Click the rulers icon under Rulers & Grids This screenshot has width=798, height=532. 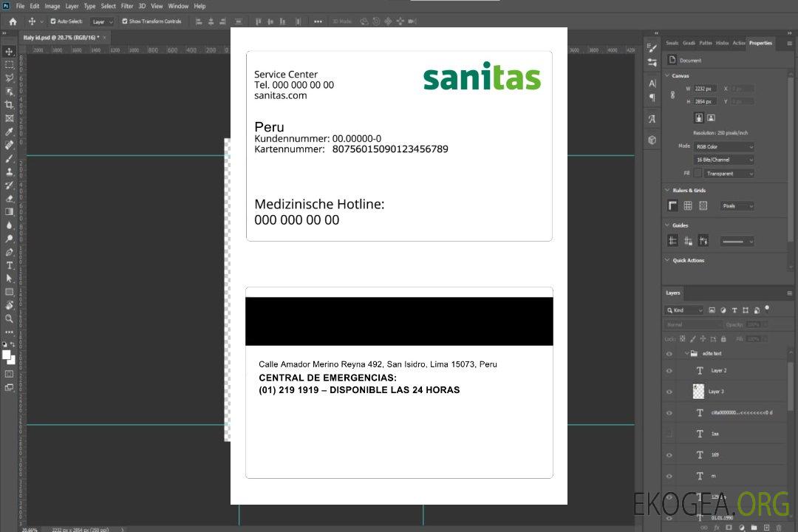coord(672,206)
